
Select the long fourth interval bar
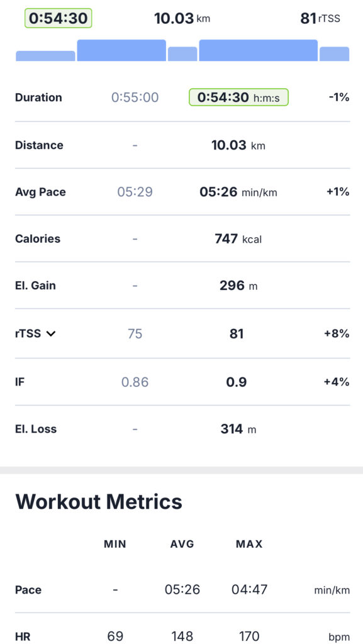tap(259, 50)
